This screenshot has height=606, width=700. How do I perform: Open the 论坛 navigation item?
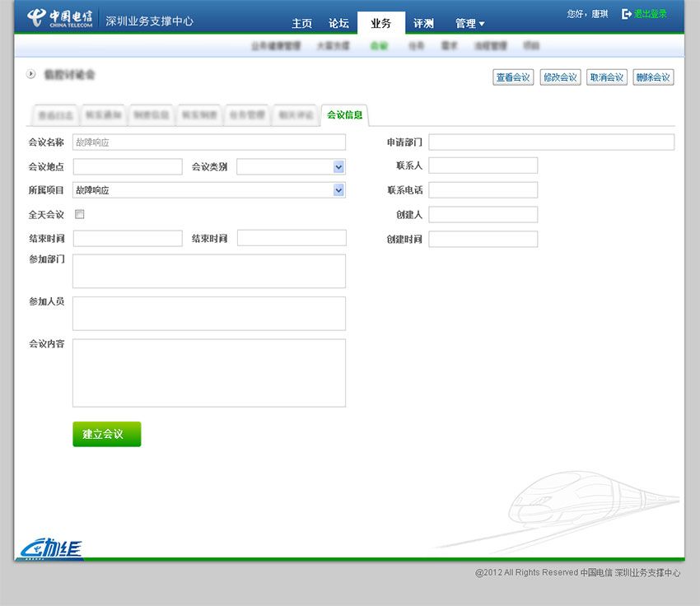point(338,24)
